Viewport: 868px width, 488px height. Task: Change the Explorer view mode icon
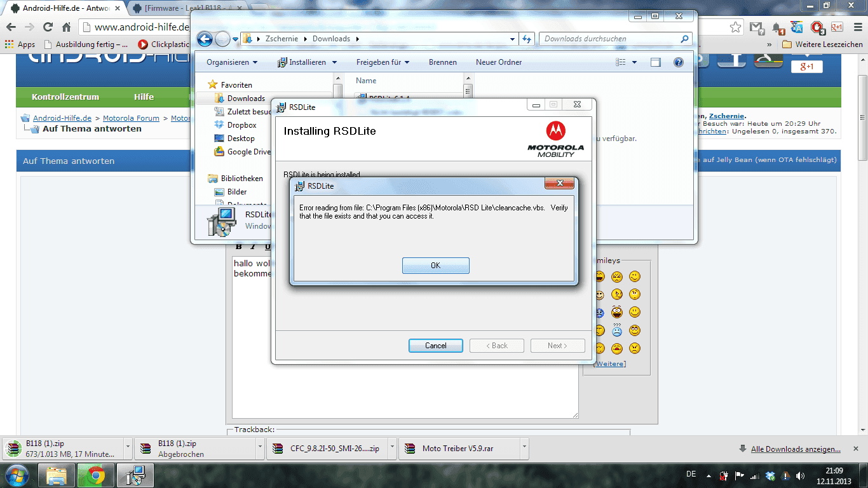tap(621, 62)
